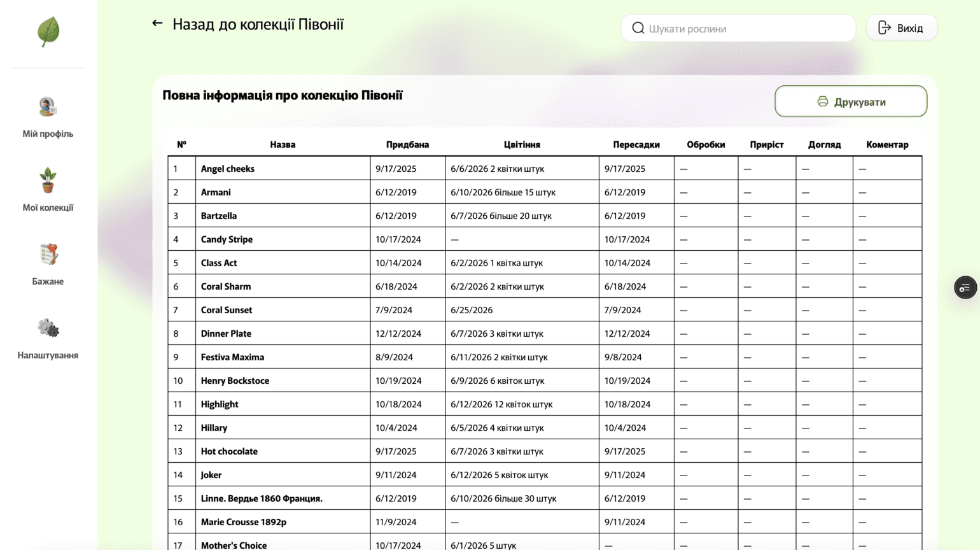Screen dimensions: 980x550
Task: Click the Пересадки column header
Action: (x=636, y=145)
